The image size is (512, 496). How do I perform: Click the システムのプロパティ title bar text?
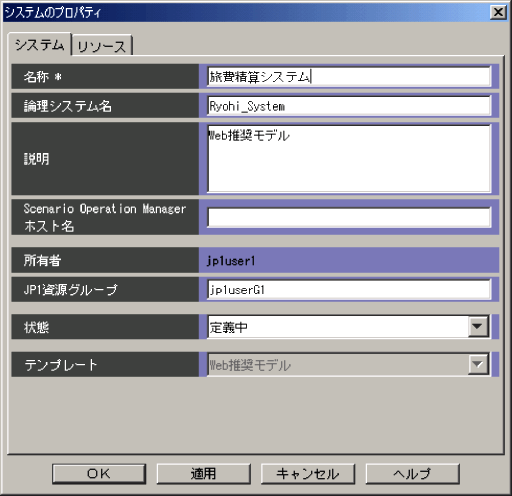pos(53,12)
